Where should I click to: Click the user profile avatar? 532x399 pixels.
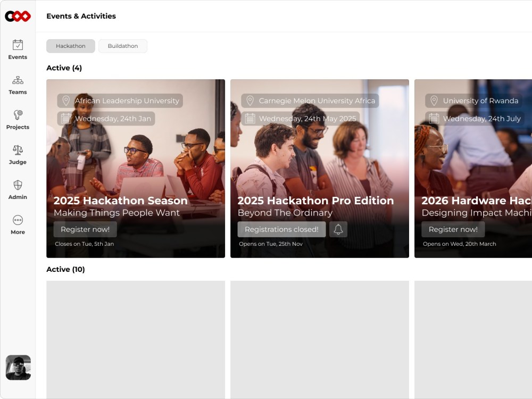[18, 368]
